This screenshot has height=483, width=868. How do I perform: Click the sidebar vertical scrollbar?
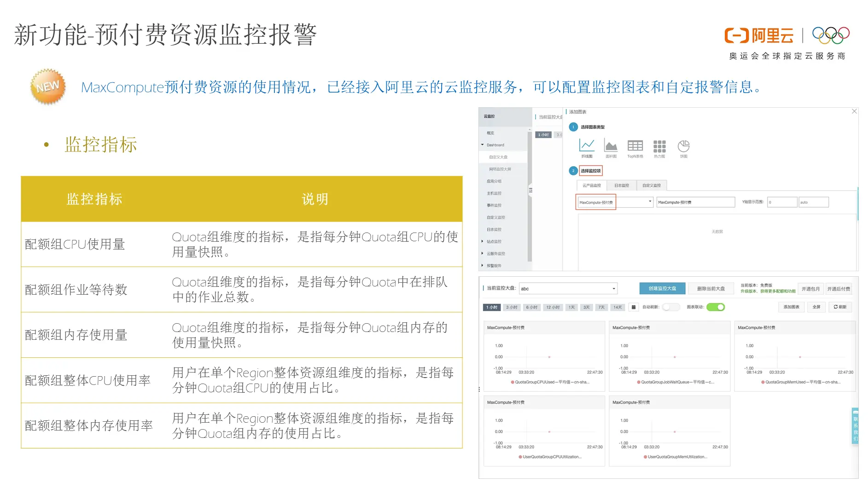coord(530,196)
